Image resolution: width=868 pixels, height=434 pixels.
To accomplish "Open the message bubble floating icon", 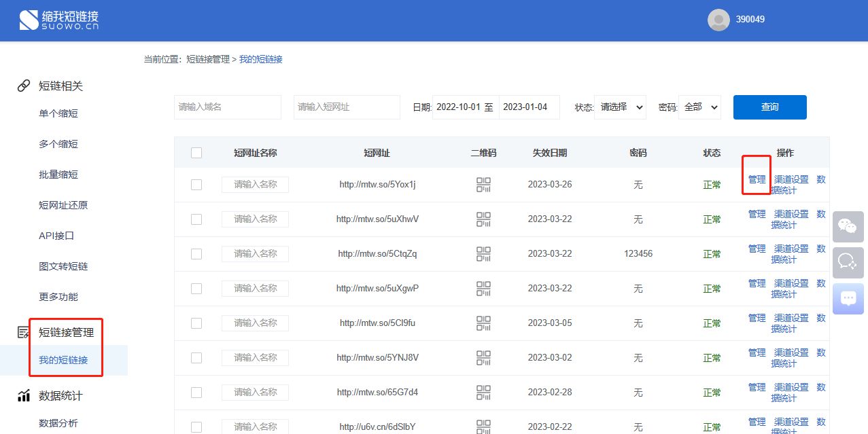I will [848, 298].
